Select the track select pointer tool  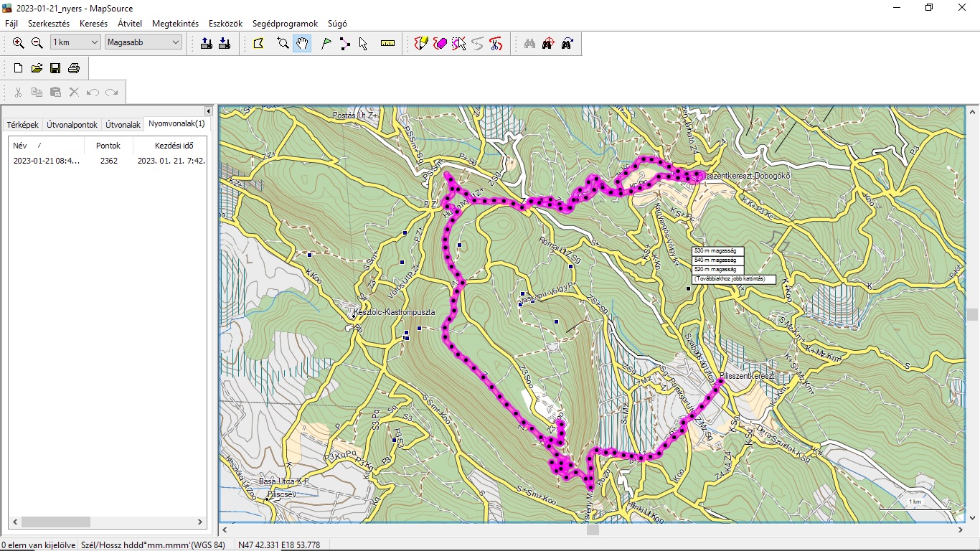click(x=458, y=43)
